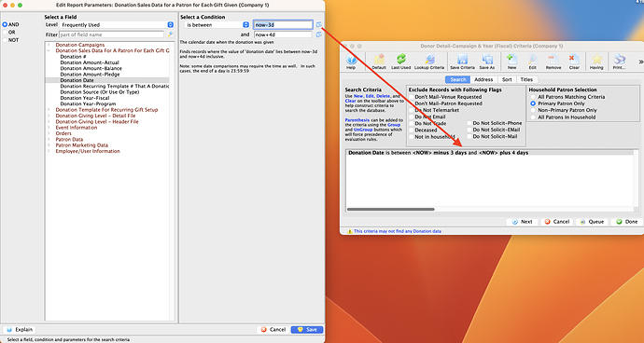
Task: Click the Remove criteria toolbar icon
Action: 553,62
